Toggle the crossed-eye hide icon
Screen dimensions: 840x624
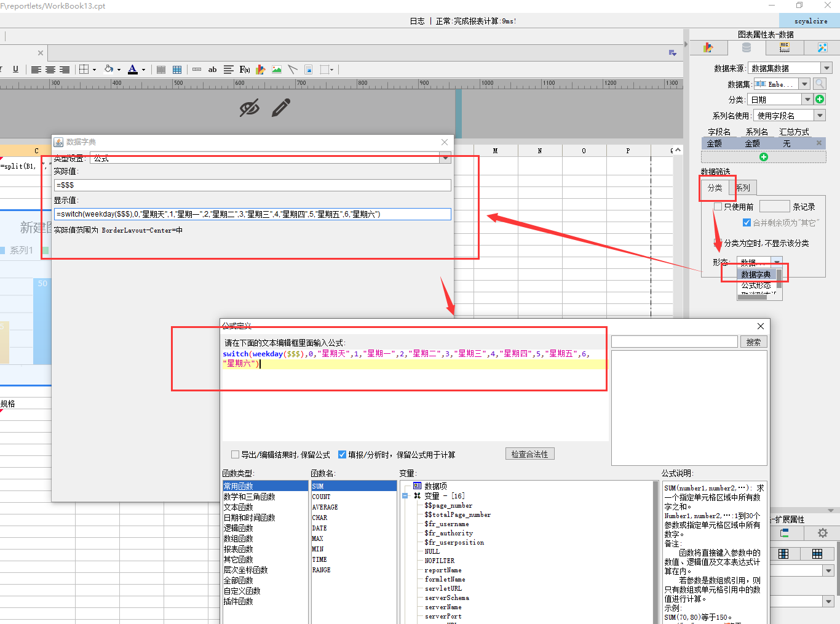click(249, 108)
